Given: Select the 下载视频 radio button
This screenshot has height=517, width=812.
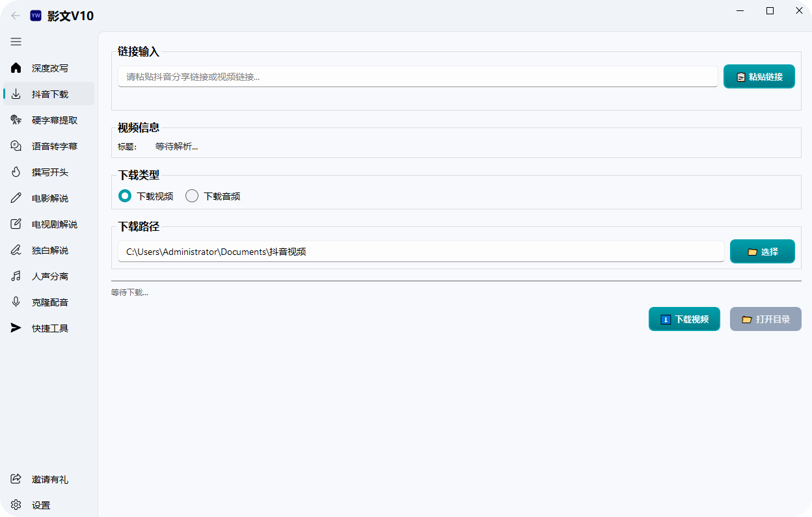Looking at the screenshot, I should [x=125, y=196].
